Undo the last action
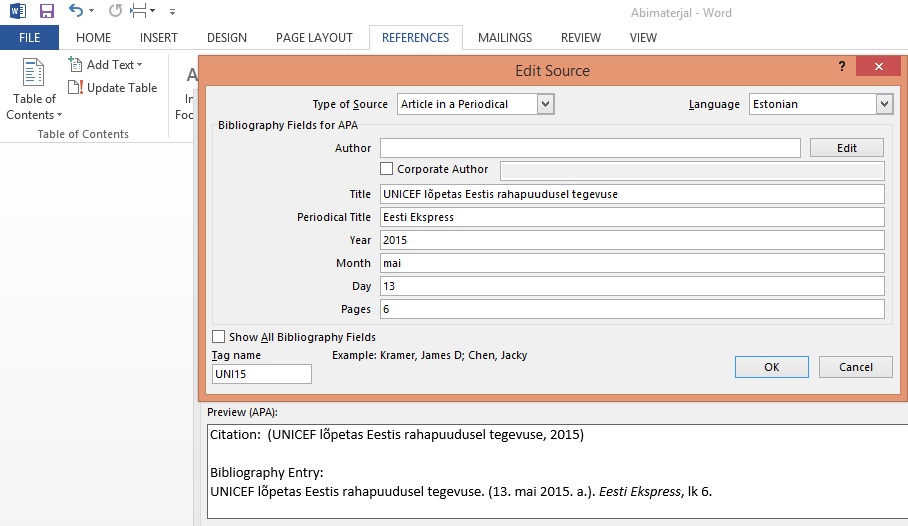Screen dimensions: 908x526 coord(76,10)
